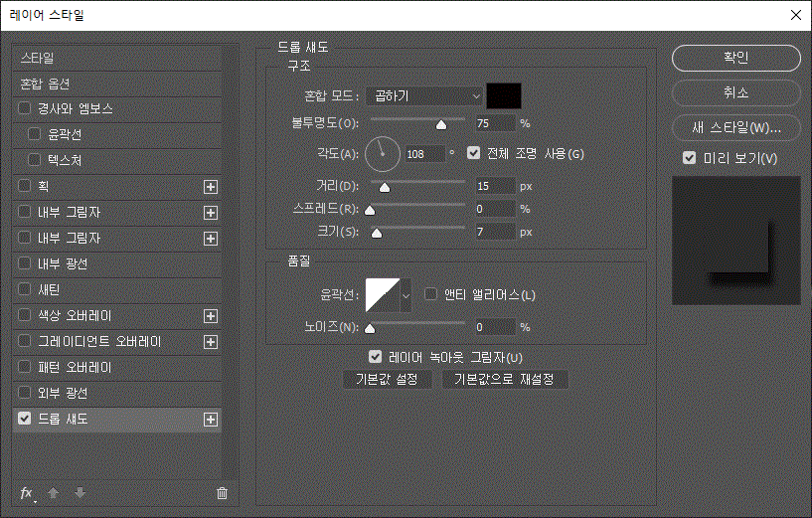Open the fx add style menu

click(x=27, y=493)
